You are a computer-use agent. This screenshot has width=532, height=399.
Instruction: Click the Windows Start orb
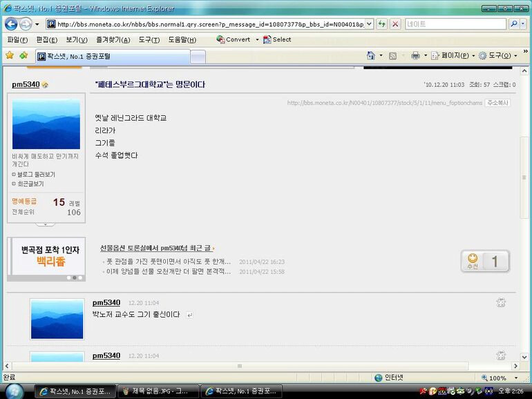pyautogui.click(x=14, y=391)
